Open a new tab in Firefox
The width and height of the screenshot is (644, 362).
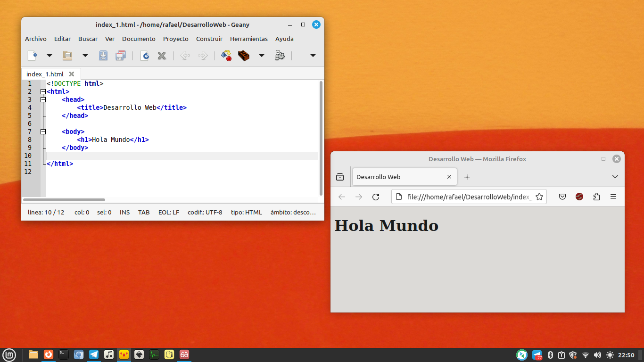tap(467, 177)
